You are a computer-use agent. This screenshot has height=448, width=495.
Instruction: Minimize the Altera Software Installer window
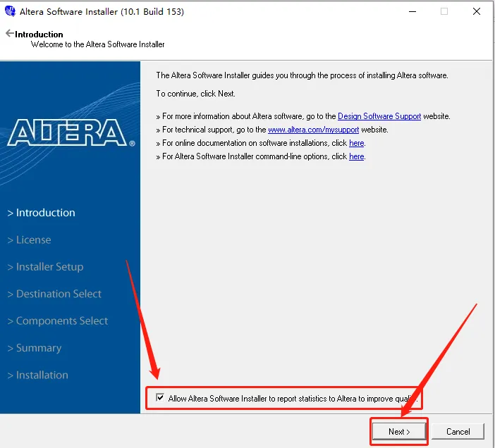point(412,12)
